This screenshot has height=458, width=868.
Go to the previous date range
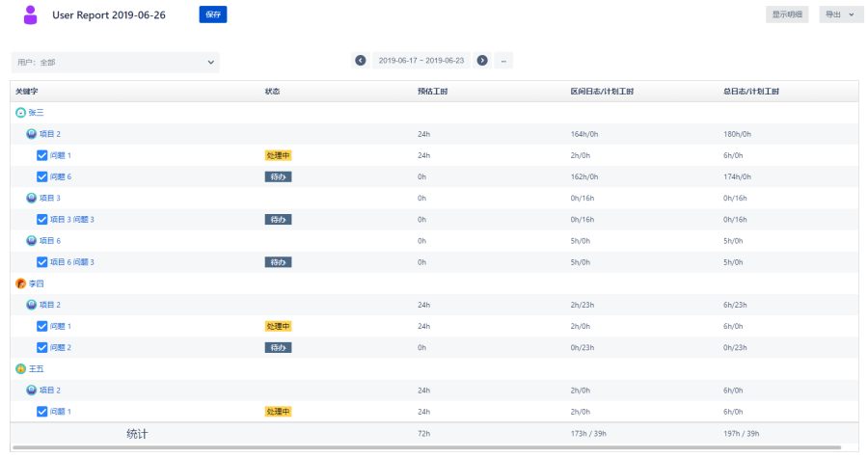click(361, 60)
